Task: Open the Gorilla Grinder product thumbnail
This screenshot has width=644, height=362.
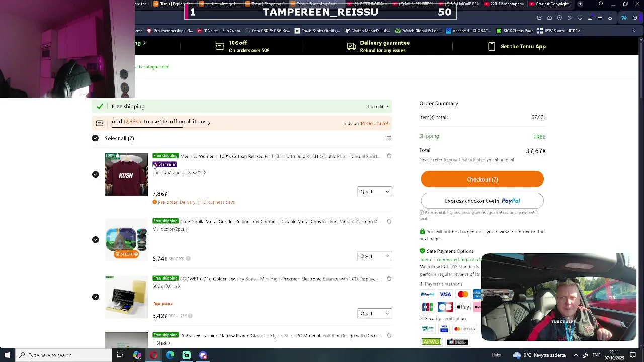Action: click(x=126, y=240)
